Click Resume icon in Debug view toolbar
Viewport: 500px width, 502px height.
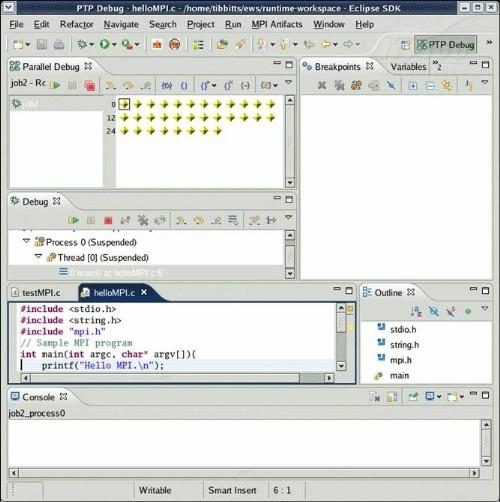click(73, 220)
